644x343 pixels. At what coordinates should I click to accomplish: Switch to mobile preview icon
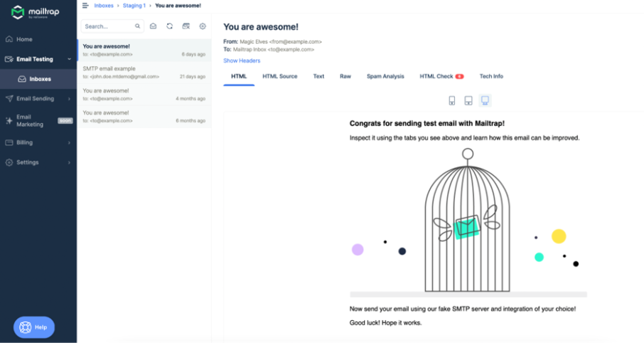452,101
